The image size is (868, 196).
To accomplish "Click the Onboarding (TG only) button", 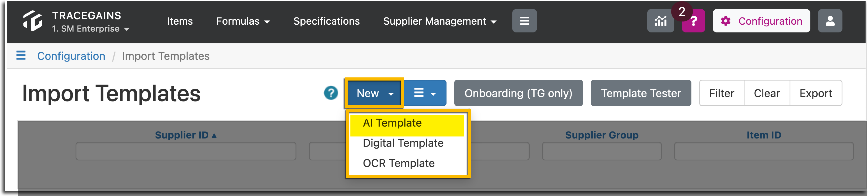I will click(x=518, y=93).
